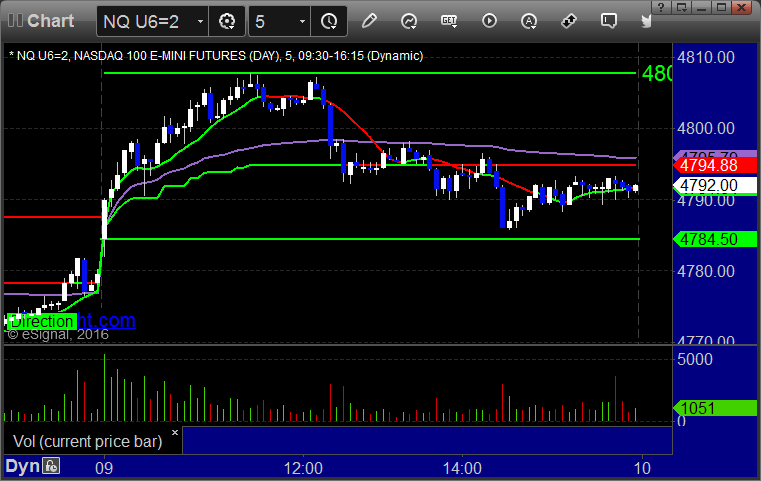Click the Twitter bird icon

pos(646,21)
